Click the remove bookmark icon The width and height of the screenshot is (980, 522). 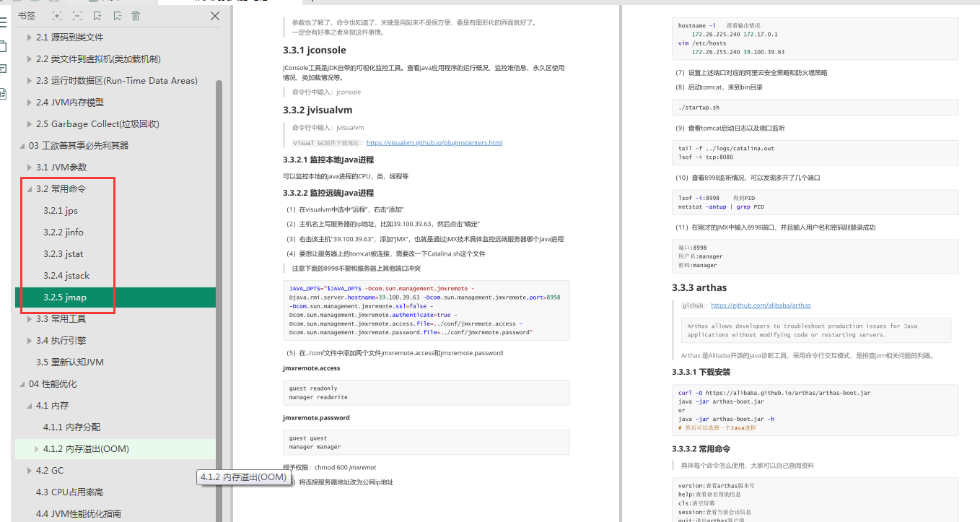click(117, 16)
